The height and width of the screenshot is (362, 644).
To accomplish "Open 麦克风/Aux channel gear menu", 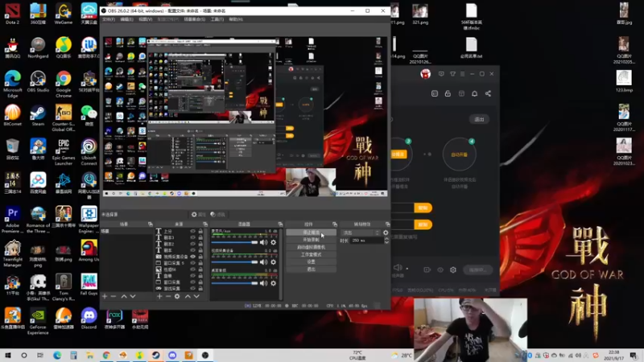I will pyautogui.click(x=273, y=243).
